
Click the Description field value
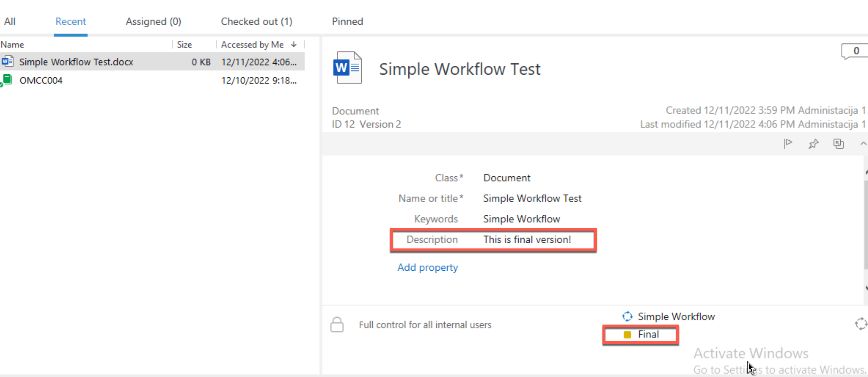[527, 240]
